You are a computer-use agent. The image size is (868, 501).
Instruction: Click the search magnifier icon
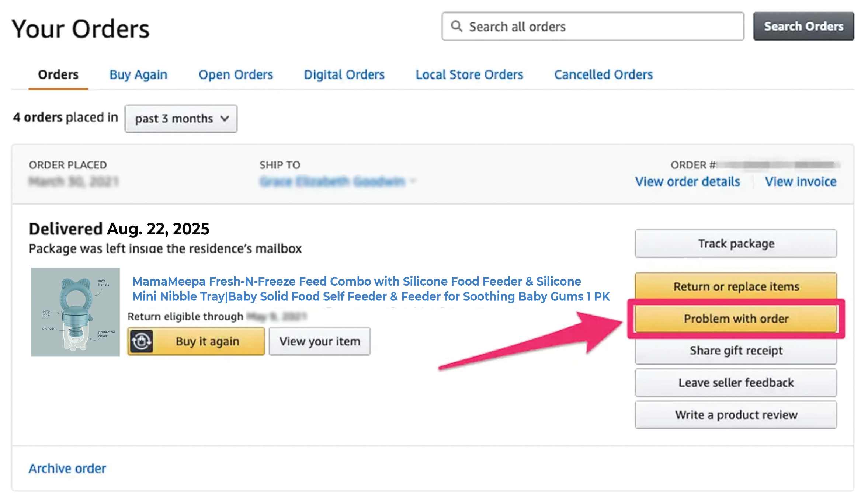tap(456, 26)
